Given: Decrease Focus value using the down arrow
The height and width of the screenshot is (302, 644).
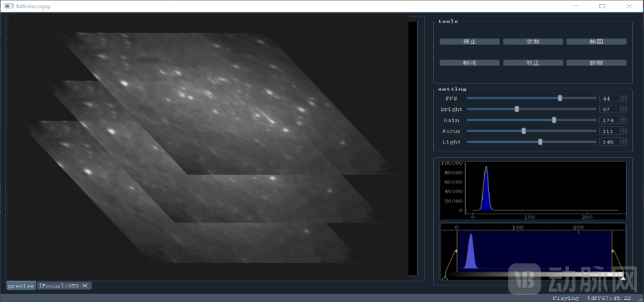Looking at the screenshot, I should pyautogui.click(x=623, y=133).
